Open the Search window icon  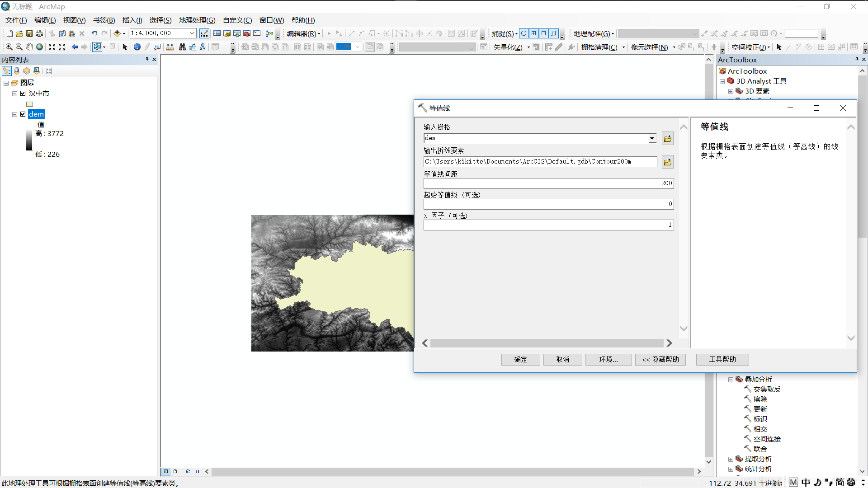click(237, 33)
